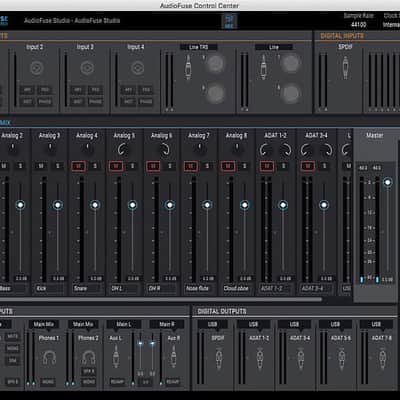Screen dimensions: 400x400
Task: Click the SPDIF jack icon in Digital Inputs
Action: click(x=346, y=67)
